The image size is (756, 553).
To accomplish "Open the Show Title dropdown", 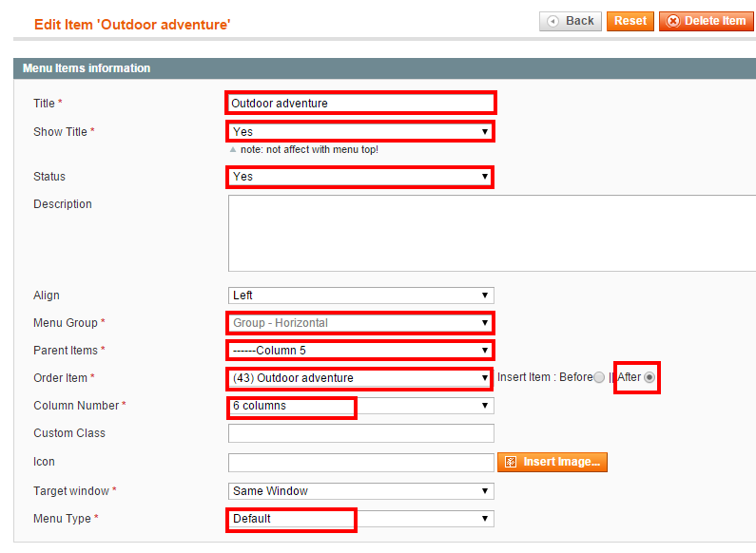I will pyautogui.click(x=360, y=131).
